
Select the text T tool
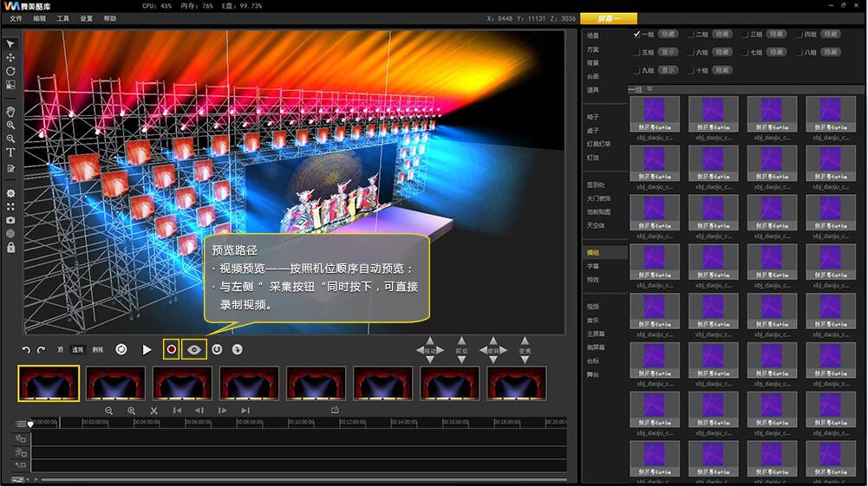(10, 152)
